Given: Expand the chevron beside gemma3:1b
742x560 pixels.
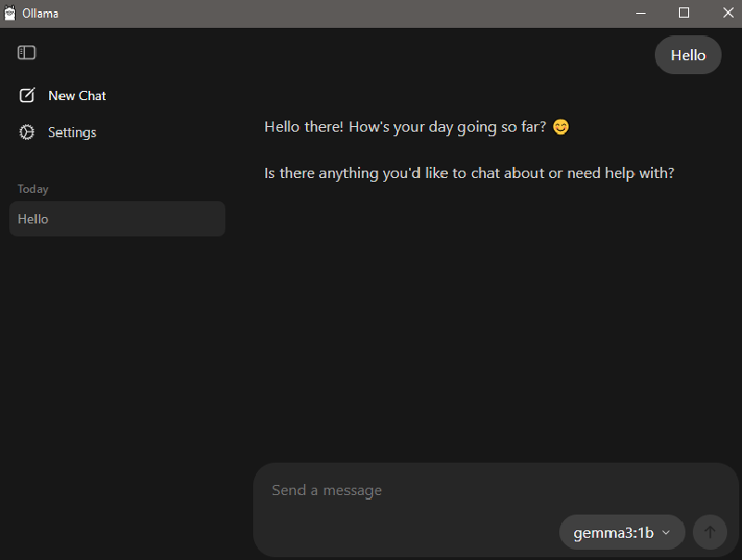Looking at the screenshot, I should tap(666, 532).
